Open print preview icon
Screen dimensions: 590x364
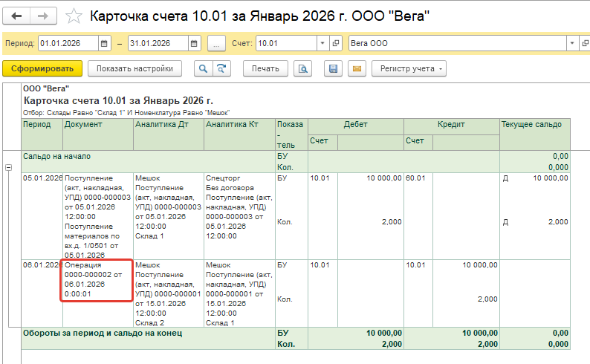point(302,69)
